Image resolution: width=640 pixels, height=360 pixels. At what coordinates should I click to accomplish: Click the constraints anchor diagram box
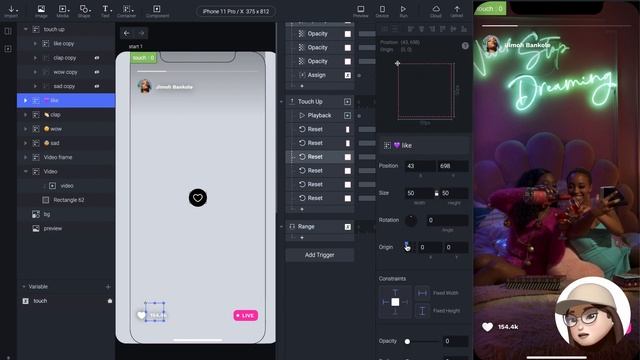(395, 302)
